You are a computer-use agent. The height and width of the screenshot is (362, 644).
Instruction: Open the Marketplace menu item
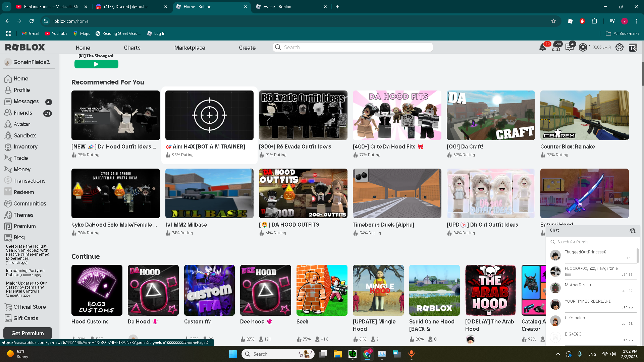190,48
